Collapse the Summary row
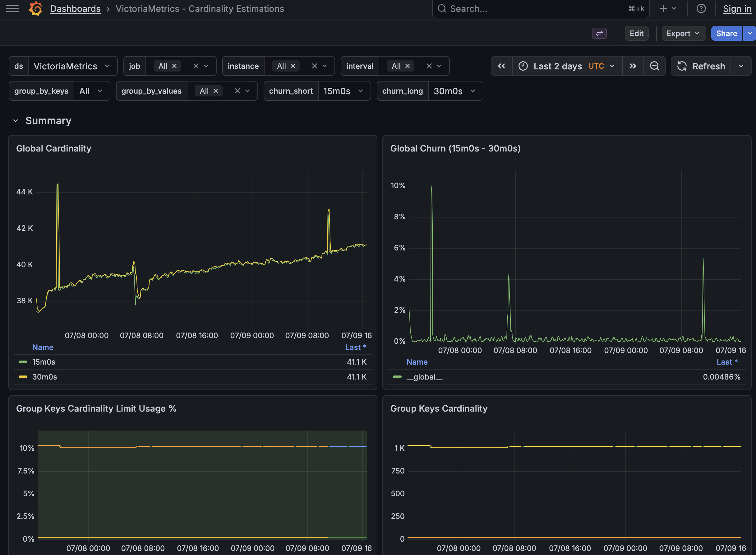This screenshot has width=756, height=555. click(16, 121)
